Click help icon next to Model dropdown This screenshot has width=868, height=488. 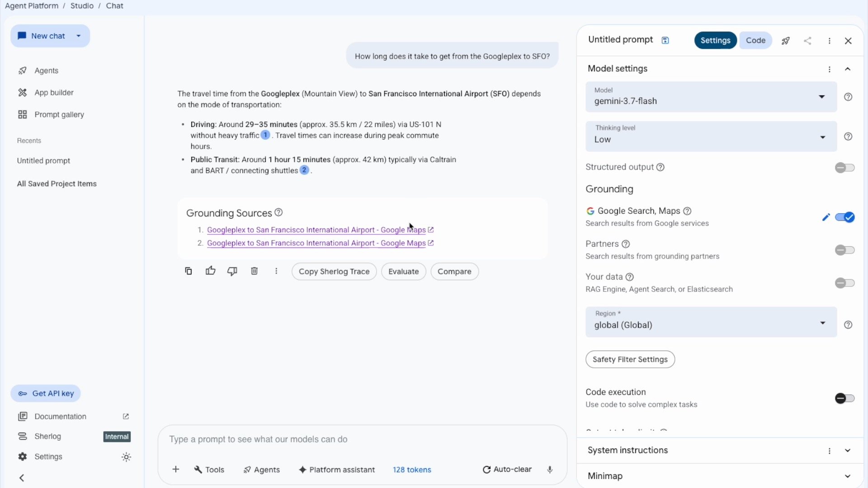click(848, 97)
